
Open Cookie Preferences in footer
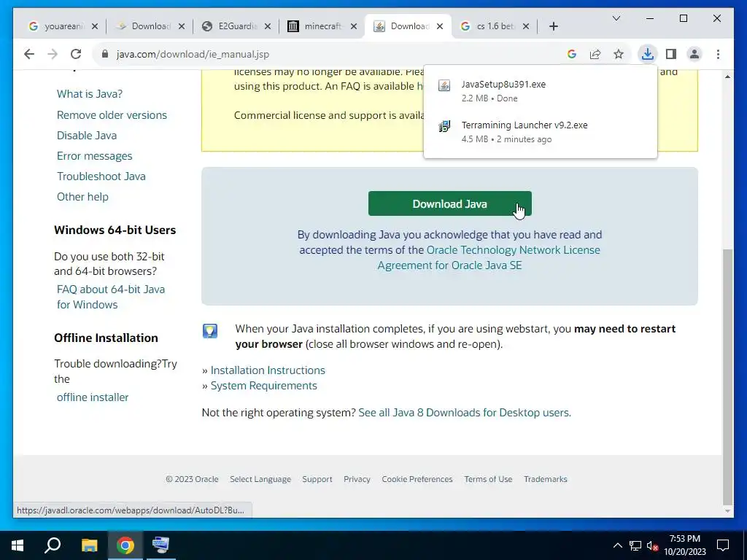pyautogui.click(x=417, y=480)
